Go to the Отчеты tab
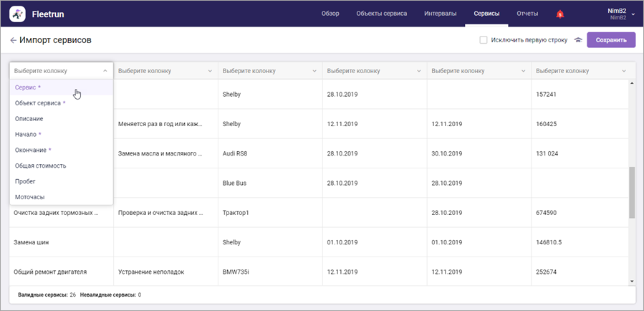This screenshot has height=311, width=644. 527,14
